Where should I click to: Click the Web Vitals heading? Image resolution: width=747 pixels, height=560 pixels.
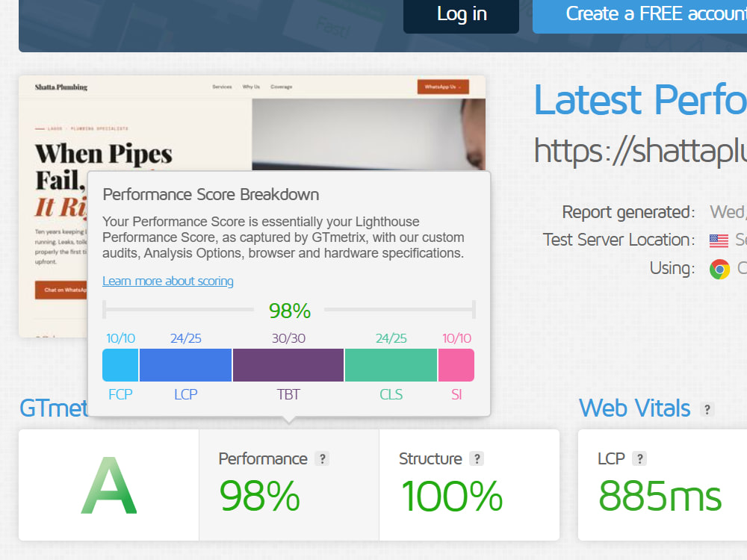click(634, 408)
